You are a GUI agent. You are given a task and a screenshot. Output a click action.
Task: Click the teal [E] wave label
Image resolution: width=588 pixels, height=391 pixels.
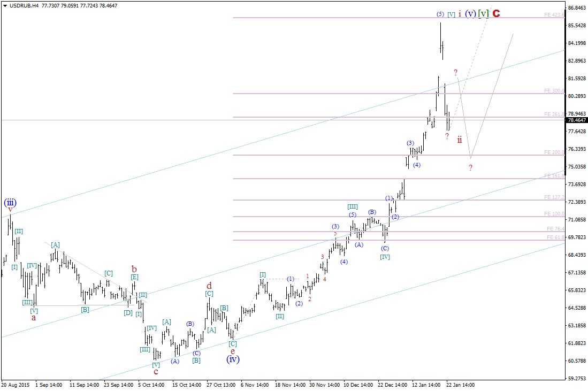coord(134,277)
